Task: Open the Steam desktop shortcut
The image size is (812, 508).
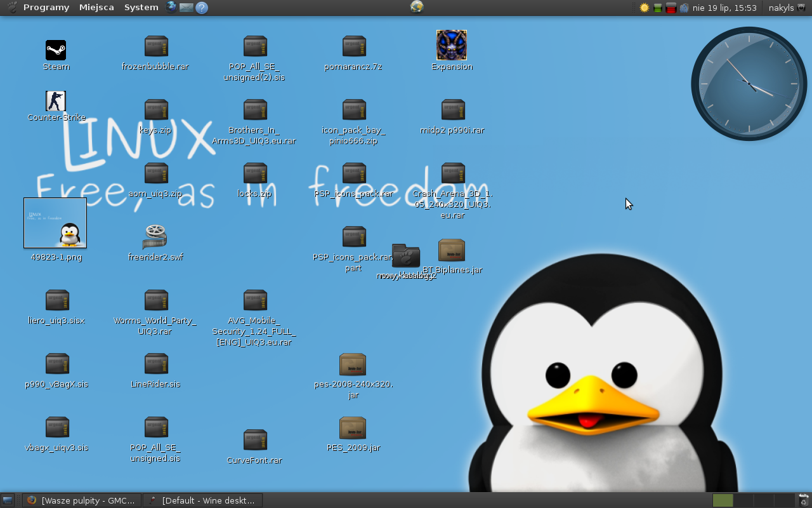Action: pyautogui.click(x=56, y=51)
